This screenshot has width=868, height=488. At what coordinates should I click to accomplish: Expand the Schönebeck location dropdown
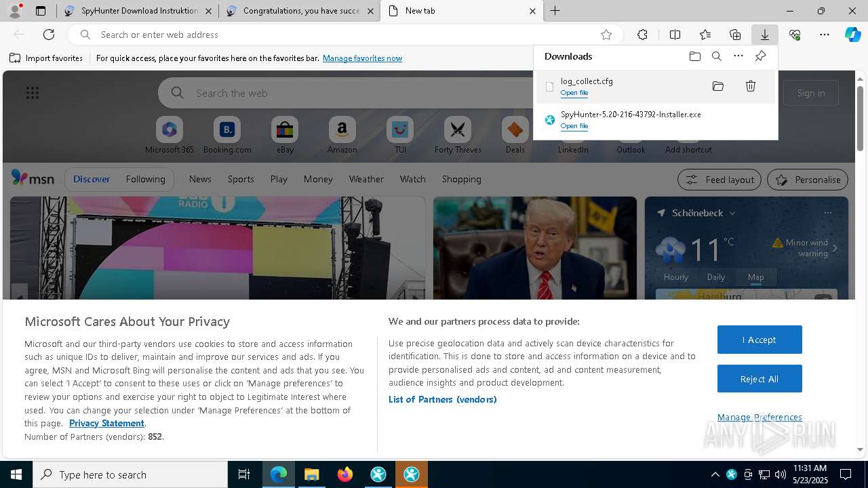732,213
